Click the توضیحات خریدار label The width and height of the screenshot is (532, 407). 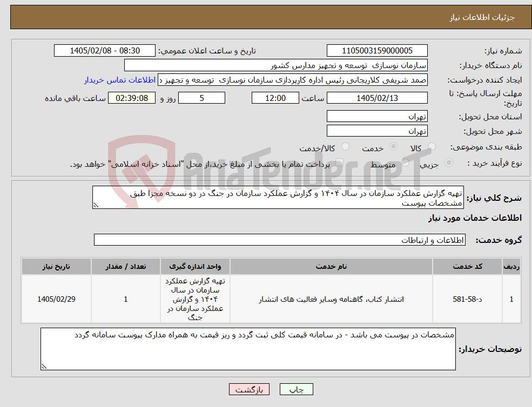(490, 349)
